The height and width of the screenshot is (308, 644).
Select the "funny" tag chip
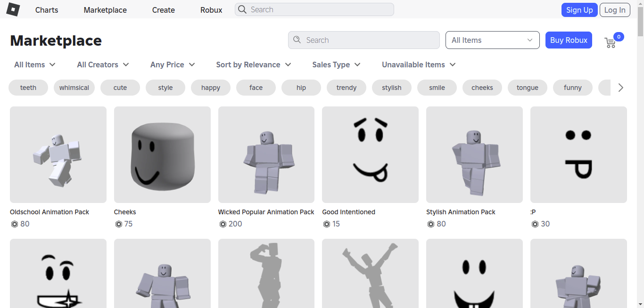tap(572, 88)
